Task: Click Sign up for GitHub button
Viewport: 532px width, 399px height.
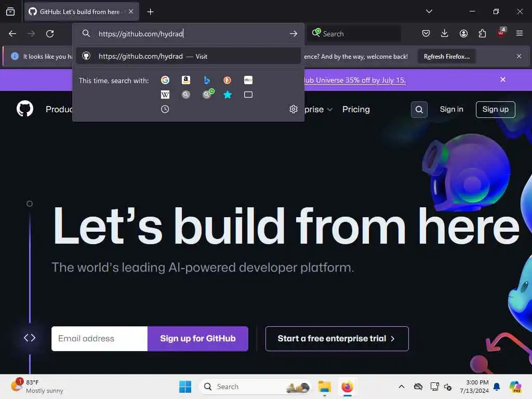Action: pos(198,339)
